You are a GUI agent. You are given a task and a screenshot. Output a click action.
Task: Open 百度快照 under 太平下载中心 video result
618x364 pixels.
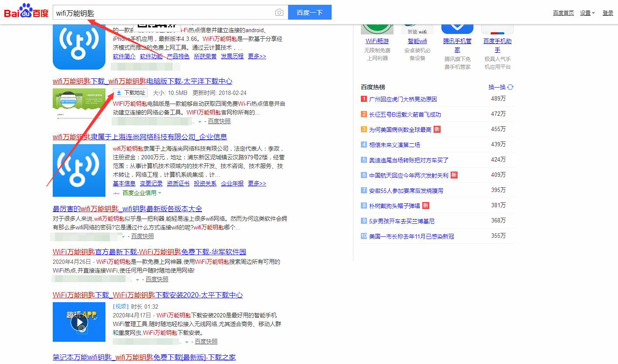(x=206, y=342)
